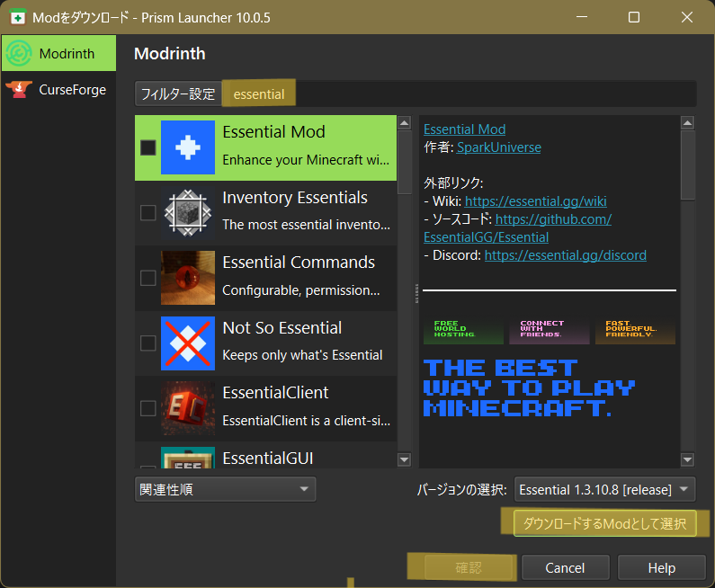Screen dimensions: 715x588
Task: Click the Prism Launcher title bar icon
Action: (16, 18)
